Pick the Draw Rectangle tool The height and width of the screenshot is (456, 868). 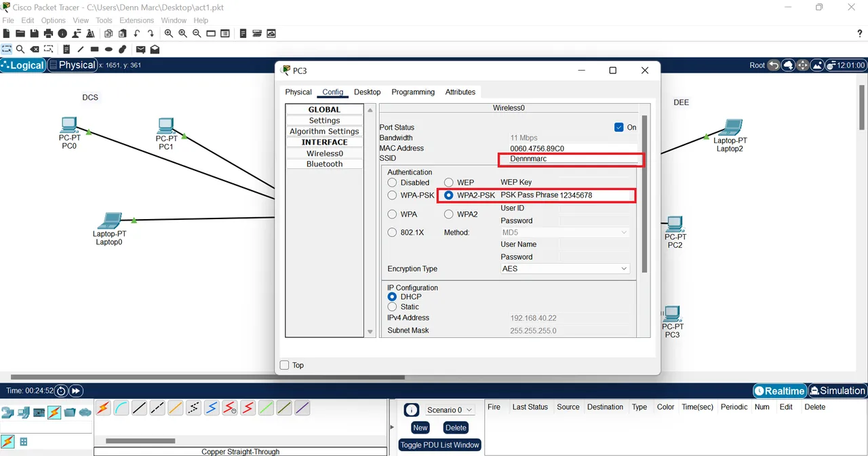pos(95,49)
